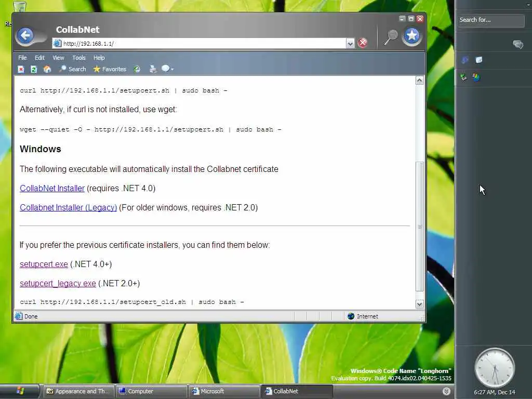Refresh the page with the green arrows icon
Viewport: 532px width, 399px height.
pos(34,69)
